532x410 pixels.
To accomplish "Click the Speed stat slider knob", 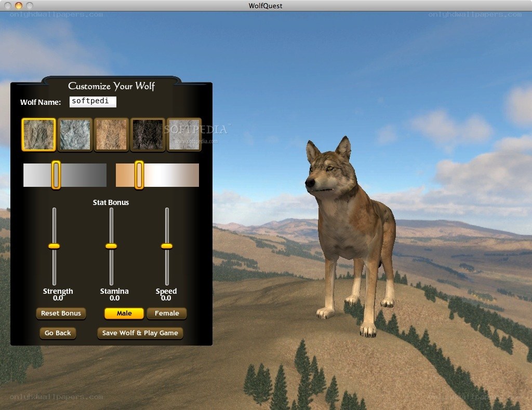I will tap(167, 247).
